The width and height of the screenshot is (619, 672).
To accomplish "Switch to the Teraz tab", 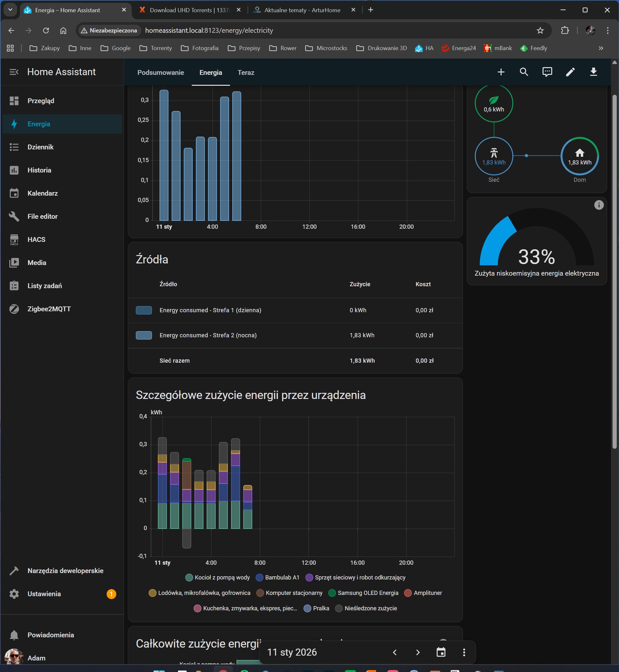I will [x=246, y=73].
